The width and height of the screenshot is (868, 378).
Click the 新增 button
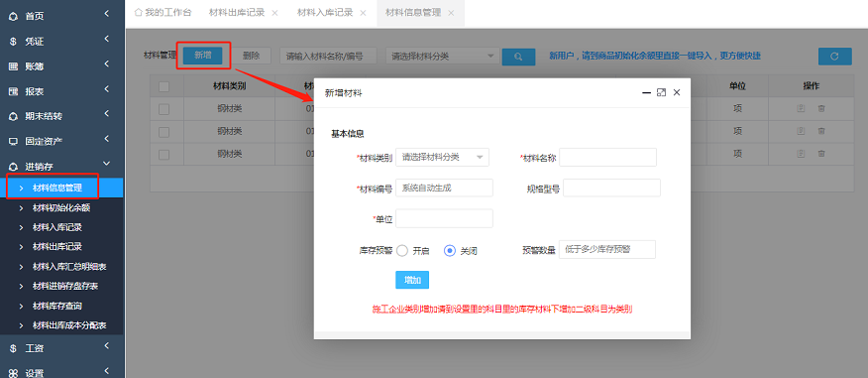click(x=202, y=55)
